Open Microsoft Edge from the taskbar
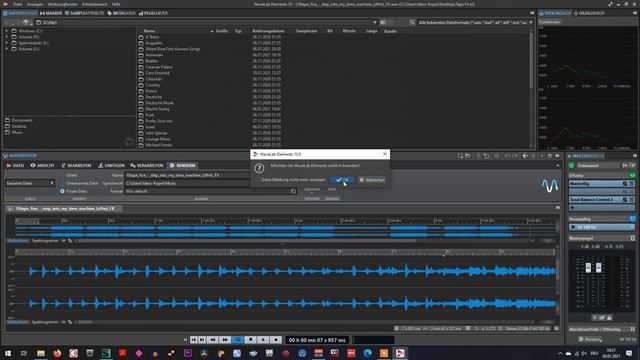 [367, 353]
